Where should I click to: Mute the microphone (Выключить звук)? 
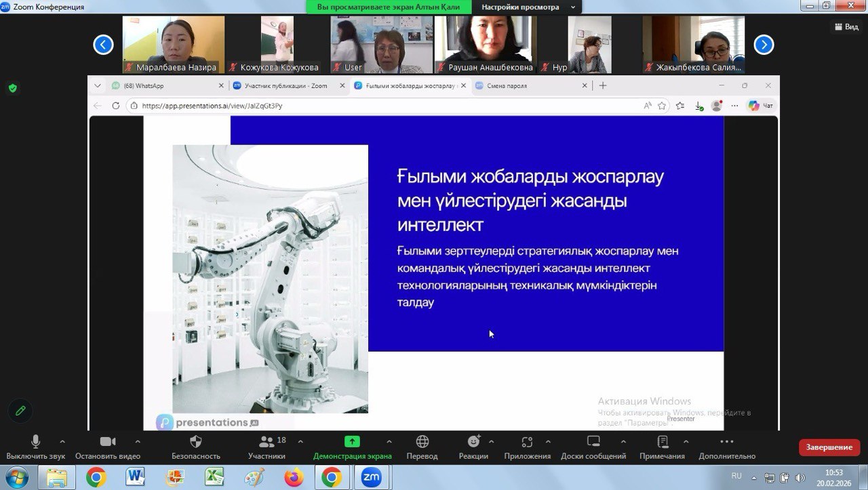pyautogui.click(x=35, y=442)
